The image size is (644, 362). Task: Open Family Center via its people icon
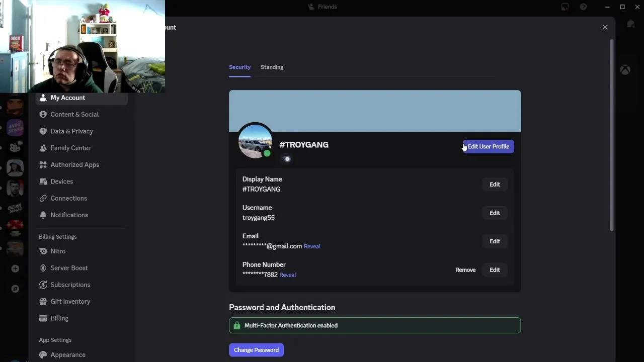click(x=43, y=148)
